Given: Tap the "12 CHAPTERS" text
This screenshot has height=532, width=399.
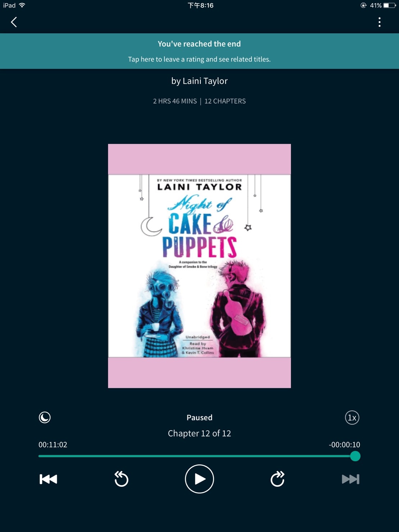Looking at the screenshot, I should [x=225, y=101].
